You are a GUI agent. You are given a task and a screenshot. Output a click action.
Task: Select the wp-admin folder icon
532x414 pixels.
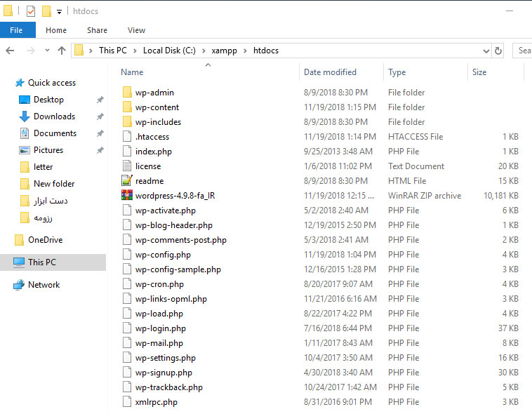point(127,93)
